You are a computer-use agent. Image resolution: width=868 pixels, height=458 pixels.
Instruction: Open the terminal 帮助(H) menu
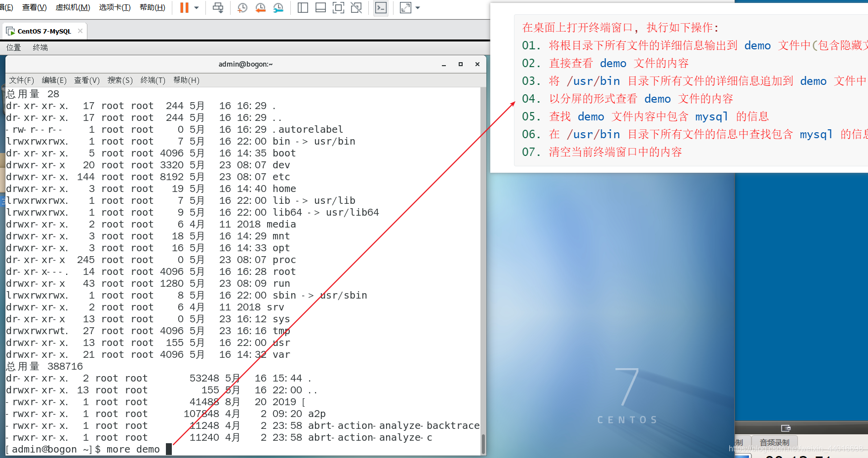click(x=186, y=80)
